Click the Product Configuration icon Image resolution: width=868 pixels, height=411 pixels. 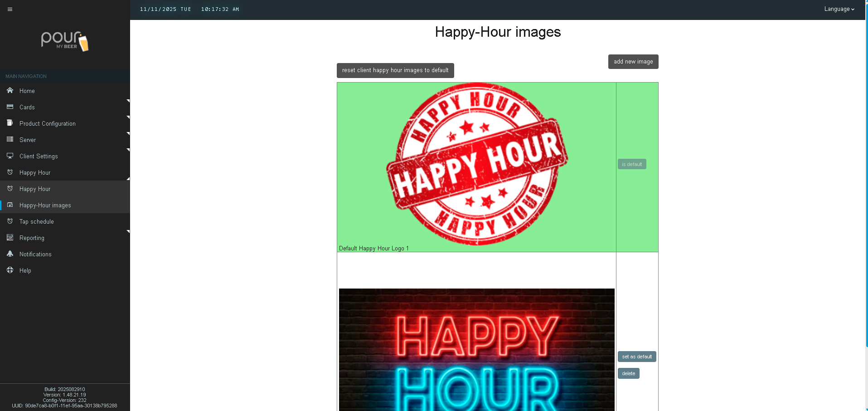coord(10,123)
